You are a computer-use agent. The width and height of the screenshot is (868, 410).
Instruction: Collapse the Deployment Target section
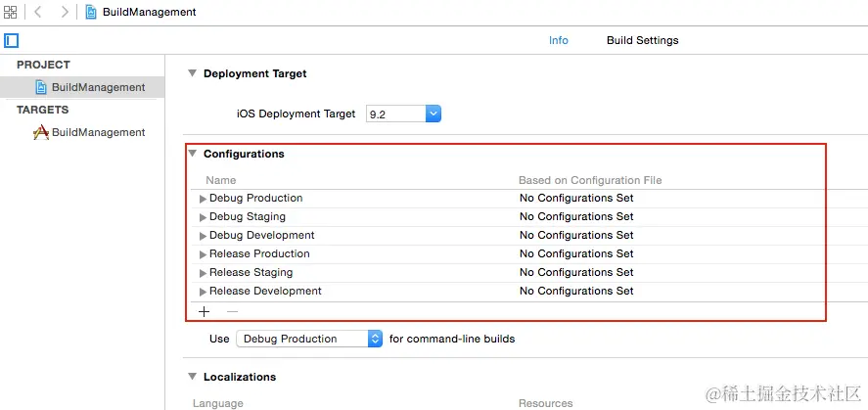193,73
